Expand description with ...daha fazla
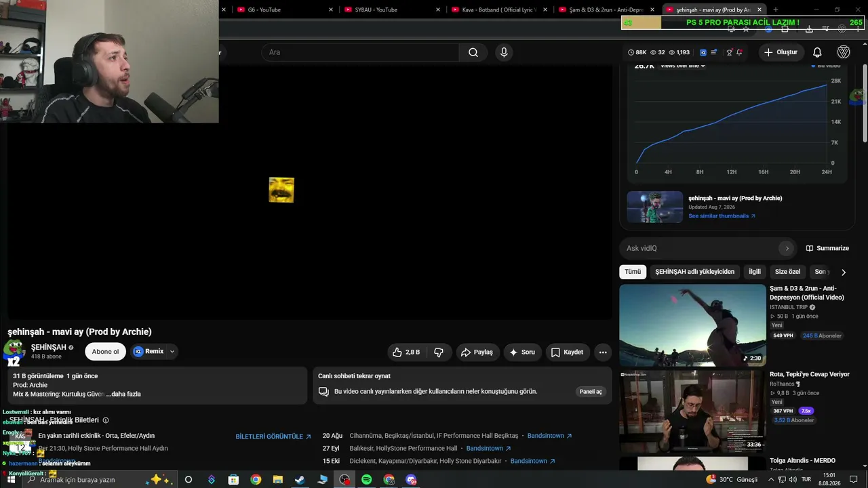Screen dimensions: 868x488 click(123, 394)
